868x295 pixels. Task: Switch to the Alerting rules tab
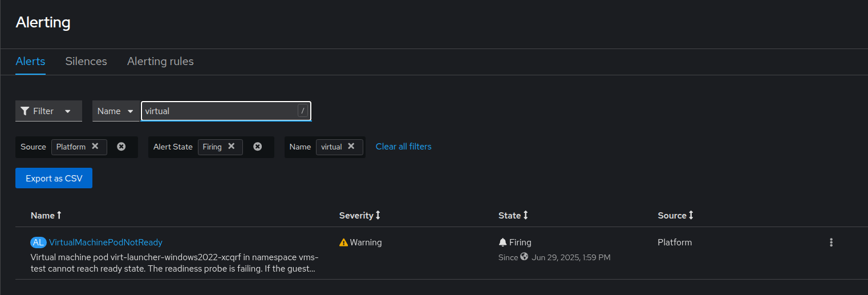pos(160,61)
